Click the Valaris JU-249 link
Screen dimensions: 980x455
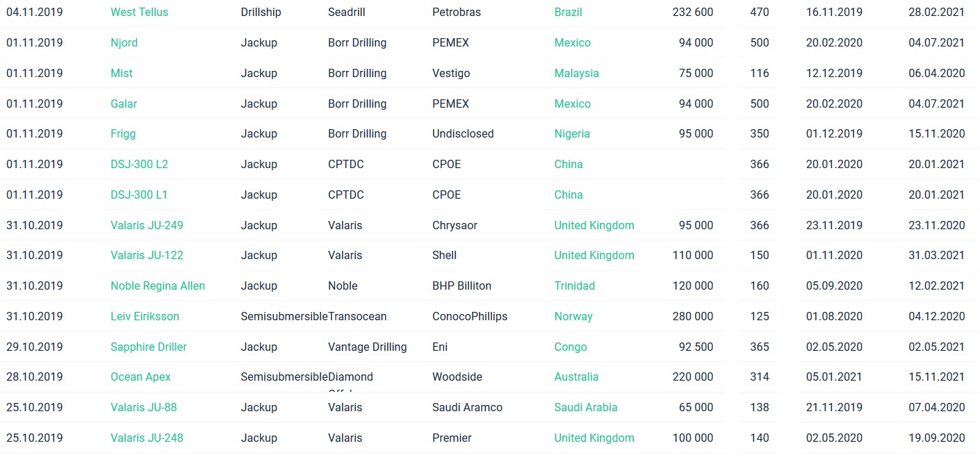click(x=147, y=225)
